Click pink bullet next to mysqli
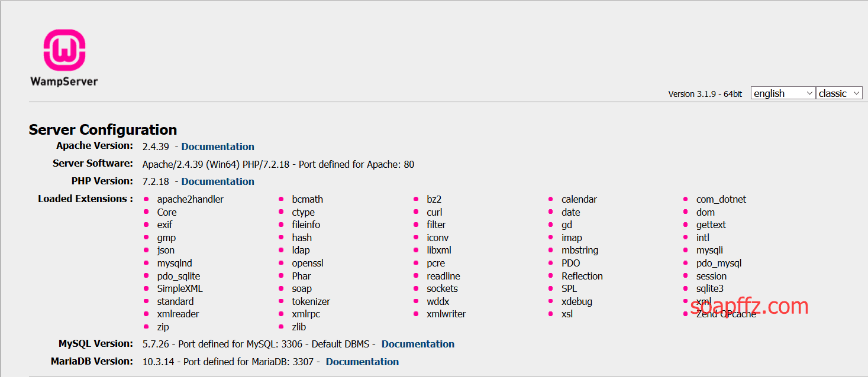868x377 pixels. pyautogui.click(x=686, y=250)
